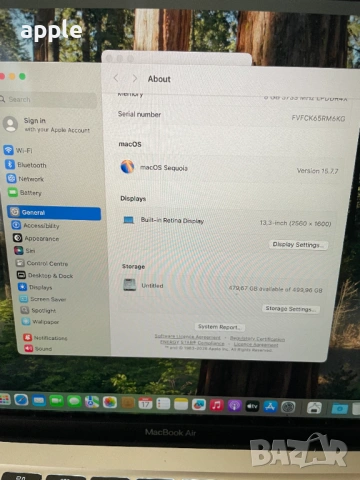Open Battery settings in sidebar
Viewport: 360px width, 480px height.
(x=25, y=193)
